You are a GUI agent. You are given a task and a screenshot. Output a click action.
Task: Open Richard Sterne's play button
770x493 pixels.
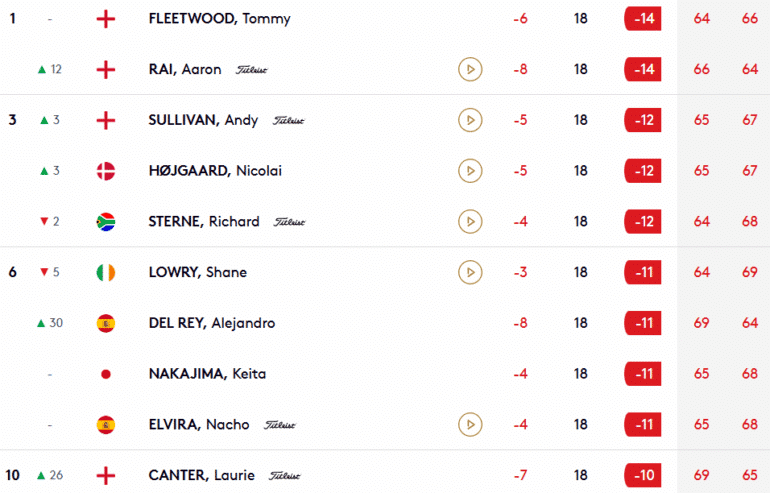click(x=467, y=221)
